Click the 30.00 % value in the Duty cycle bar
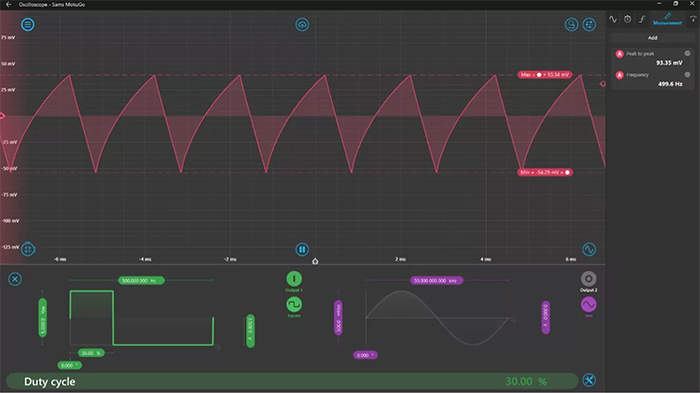Image resolution: width=700 pixels, height=393 pixels. (526, 381)
